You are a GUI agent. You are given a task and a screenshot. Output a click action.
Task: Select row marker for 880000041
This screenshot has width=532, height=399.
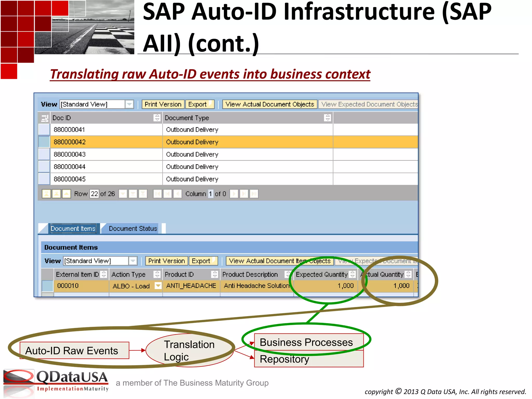point(44,130)
